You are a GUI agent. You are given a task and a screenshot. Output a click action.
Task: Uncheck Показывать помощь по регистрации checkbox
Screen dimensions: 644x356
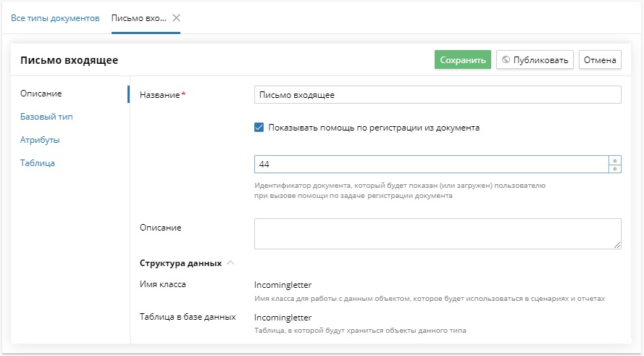coord(259,128)
